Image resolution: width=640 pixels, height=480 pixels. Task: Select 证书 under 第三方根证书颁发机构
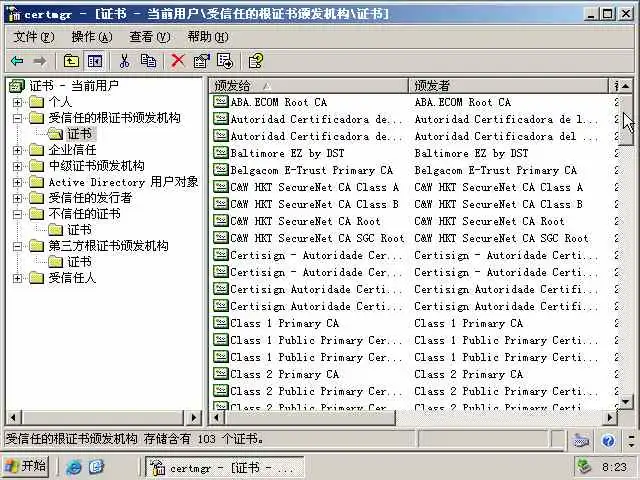(x=79, y=262)
